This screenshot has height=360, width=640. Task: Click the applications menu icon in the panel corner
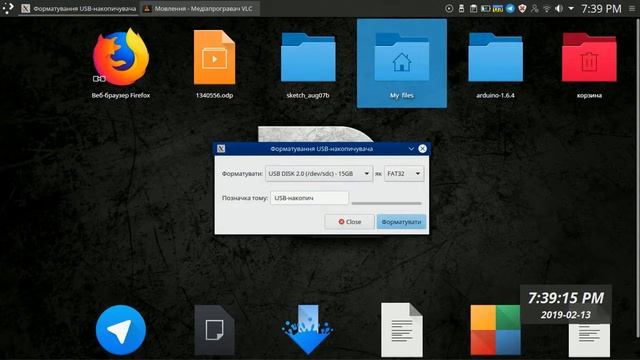click(x=8, y=8)
